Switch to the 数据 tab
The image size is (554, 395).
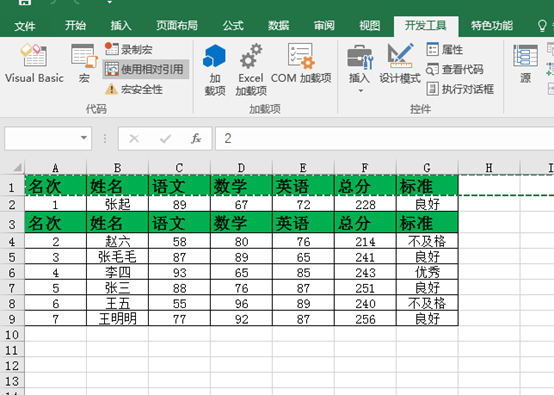click(x=278, y=26)
